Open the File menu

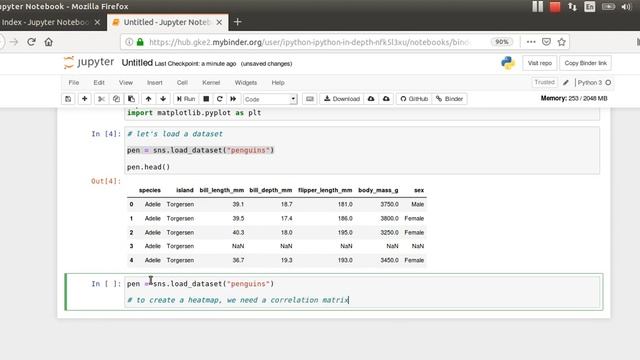pos(74,82)
